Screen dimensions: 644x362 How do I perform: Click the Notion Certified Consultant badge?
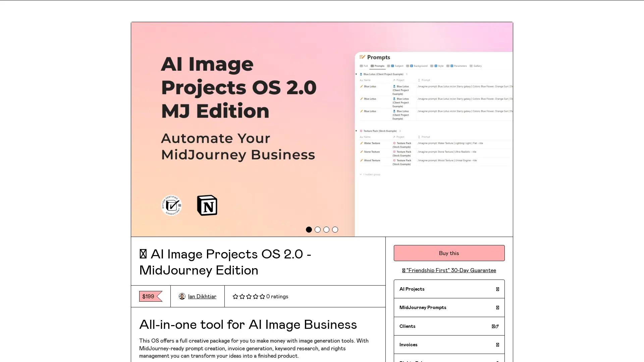pos(172,205)
